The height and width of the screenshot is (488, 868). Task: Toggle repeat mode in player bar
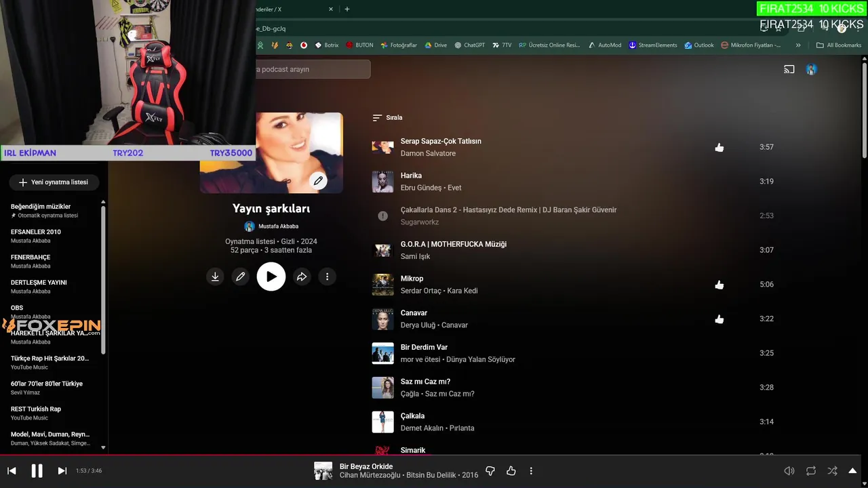[x=811, y=470]
